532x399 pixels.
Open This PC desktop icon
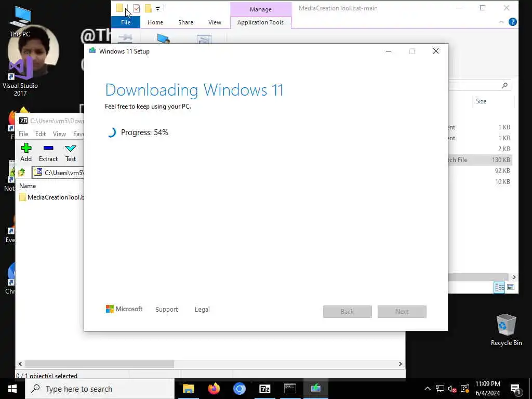(x=20, y=21)
